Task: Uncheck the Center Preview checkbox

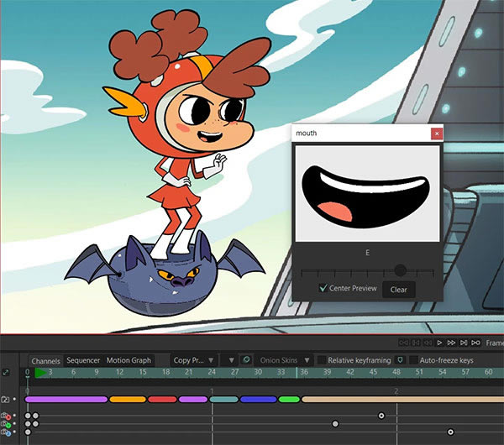Action: pyautogui.click(x=323, y=288)
